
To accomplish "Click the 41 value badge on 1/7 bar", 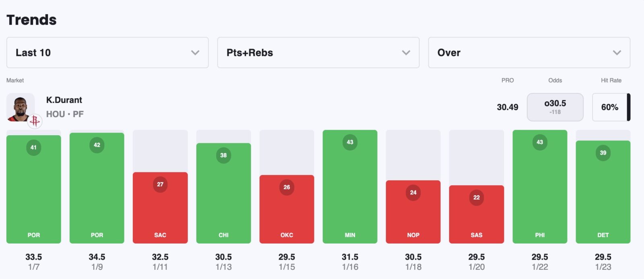I will [33, 147].
